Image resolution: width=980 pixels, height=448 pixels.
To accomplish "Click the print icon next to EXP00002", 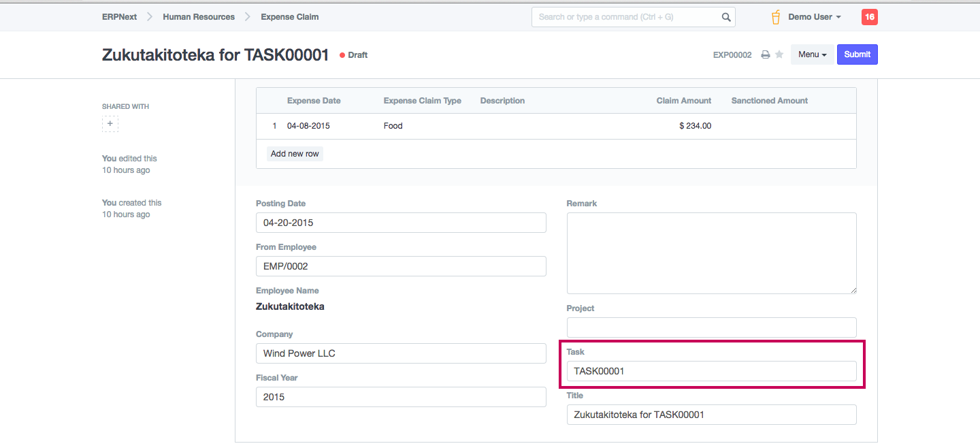I will coord(765,54).
